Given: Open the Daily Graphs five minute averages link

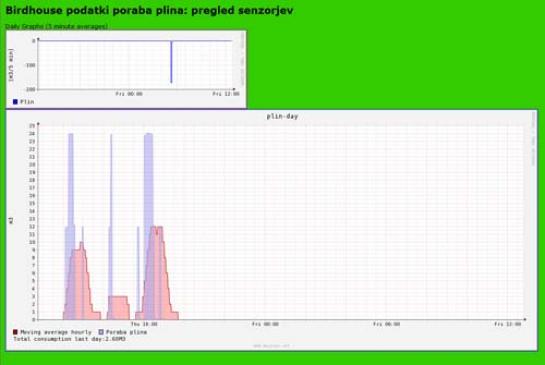Looking at the screenshot, I should (56, 26).
